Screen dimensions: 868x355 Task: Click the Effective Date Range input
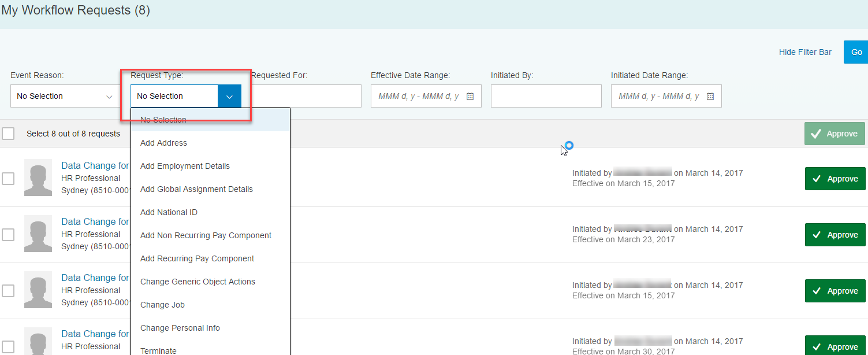(426, 96)
